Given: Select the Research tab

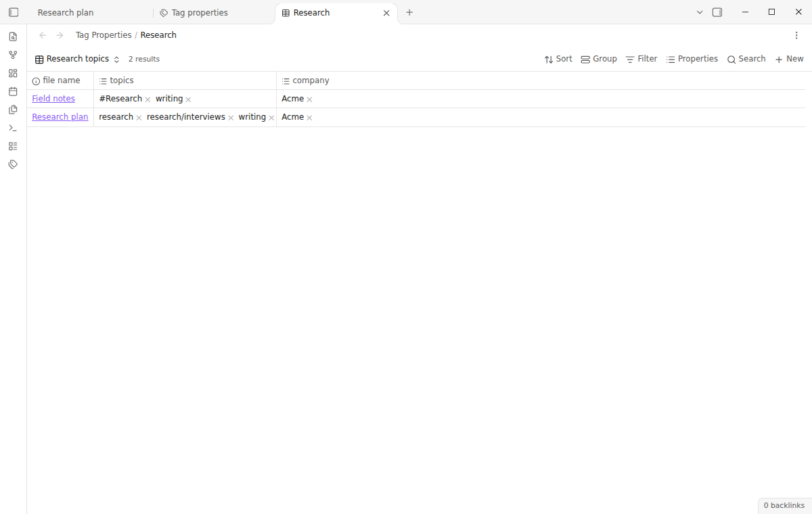Looking at the screenshot, I should click(335, 13).
